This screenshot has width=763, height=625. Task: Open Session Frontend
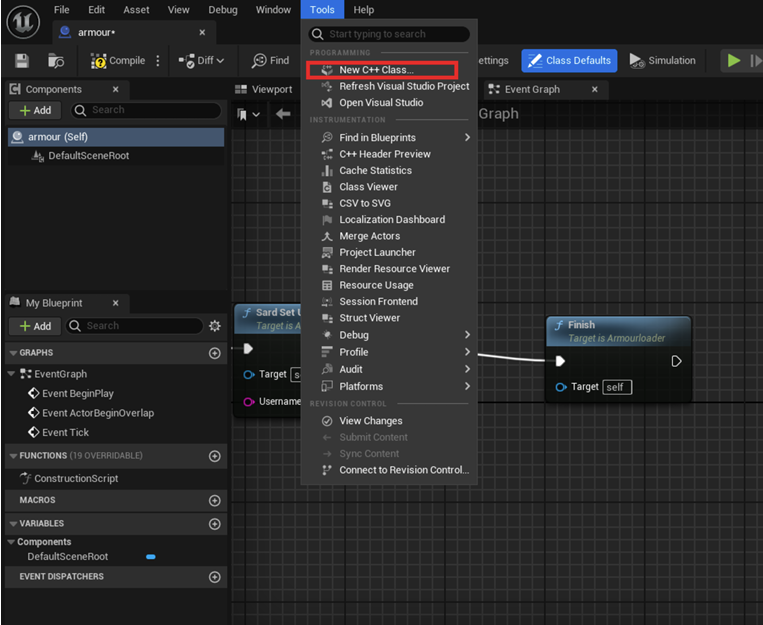point(389,302)
